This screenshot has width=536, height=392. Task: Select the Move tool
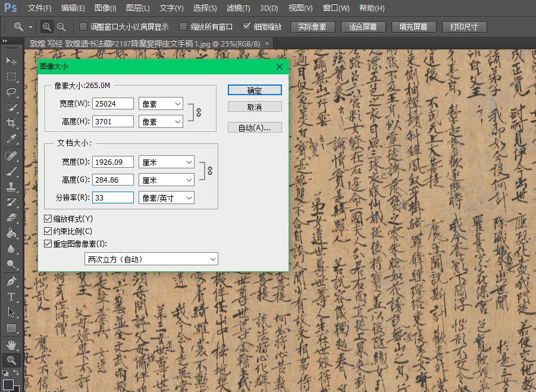click(x=11, y=61)
